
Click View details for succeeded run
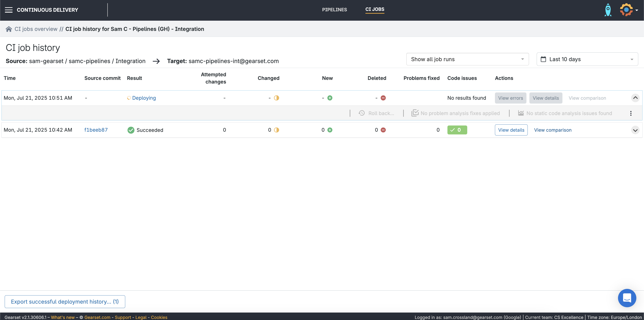[511, 130]
